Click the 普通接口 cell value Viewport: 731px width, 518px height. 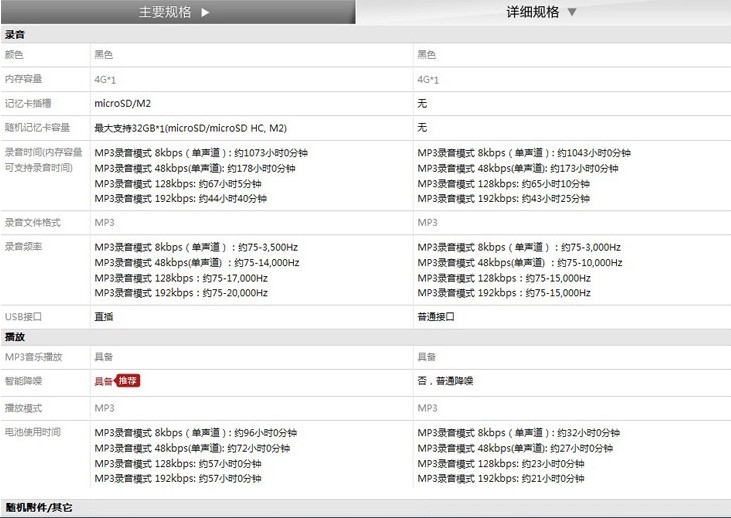(435, 316)
